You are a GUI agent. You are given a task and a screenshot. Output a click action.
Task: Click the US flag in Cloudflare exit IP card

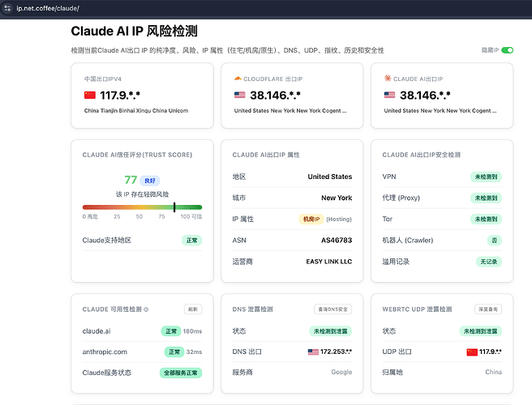point(240,95)
